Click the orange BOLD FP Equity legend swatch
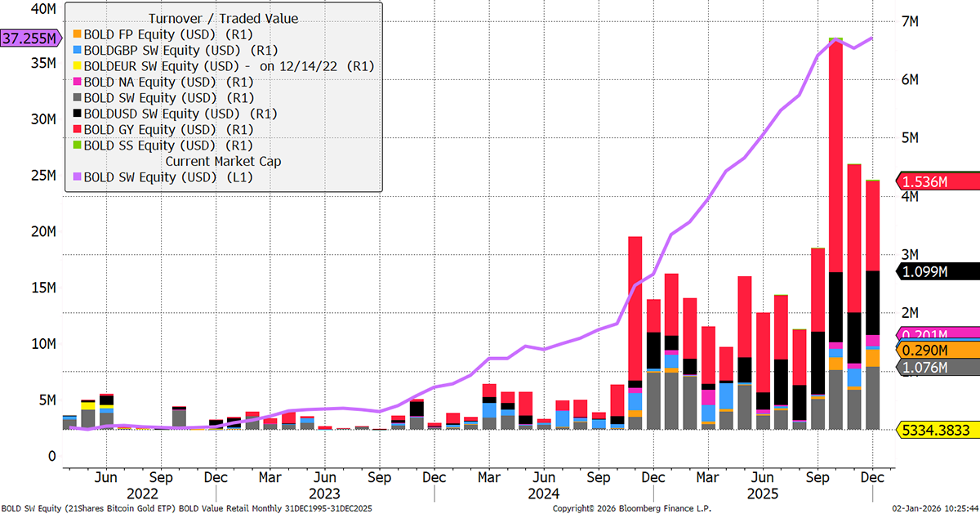The height and width of the screenshot is (514, 980). (77, 34)
